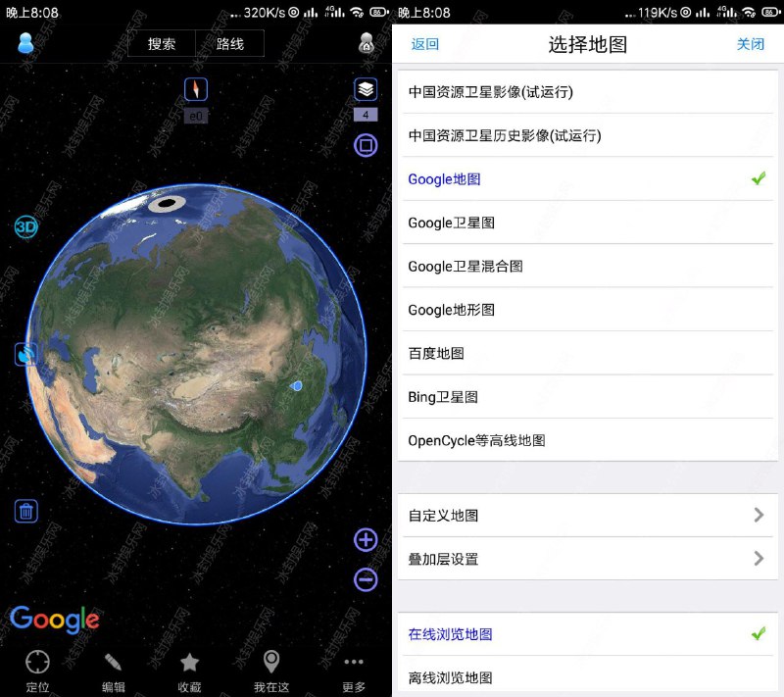Tap the gray user account icon
The image size is (784, 697).
pos(367,43)
